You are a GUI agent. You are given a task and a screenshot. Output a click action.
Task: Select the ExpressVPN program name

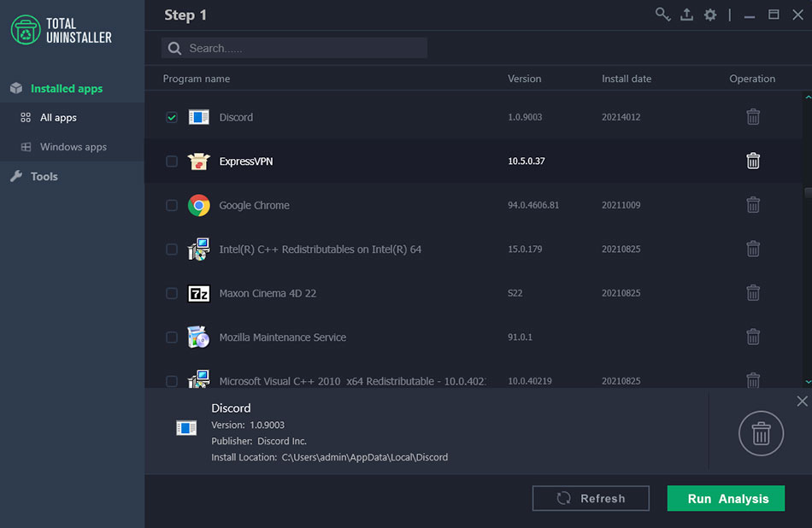[246, 161]
